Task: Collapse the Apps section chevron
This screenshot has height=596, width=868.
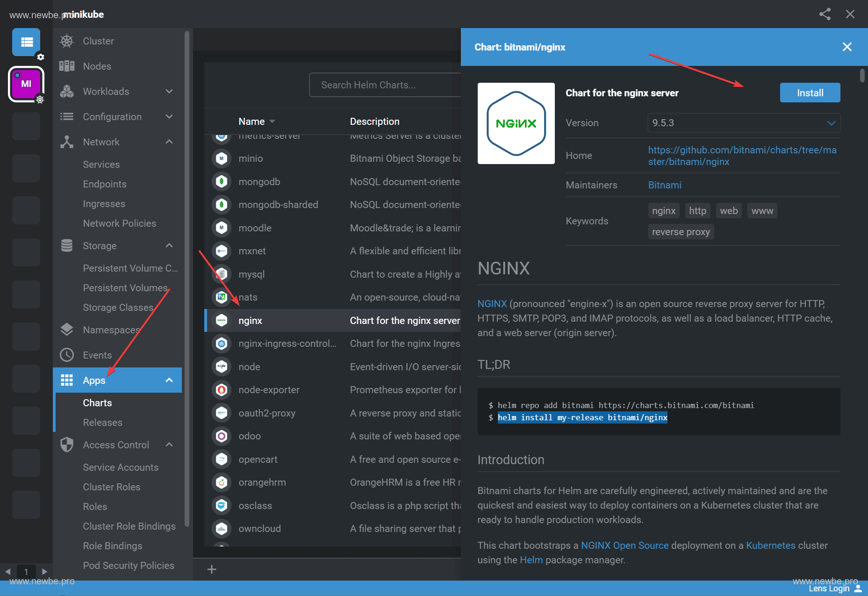Action: pos(169,380)
